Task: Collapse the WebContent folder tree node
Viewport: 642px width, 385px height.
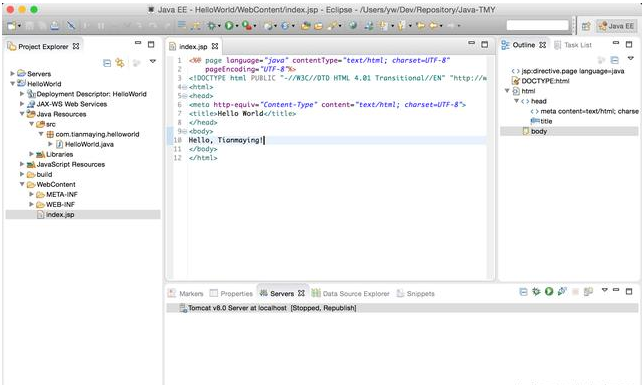Action: [x=22, y=184]
